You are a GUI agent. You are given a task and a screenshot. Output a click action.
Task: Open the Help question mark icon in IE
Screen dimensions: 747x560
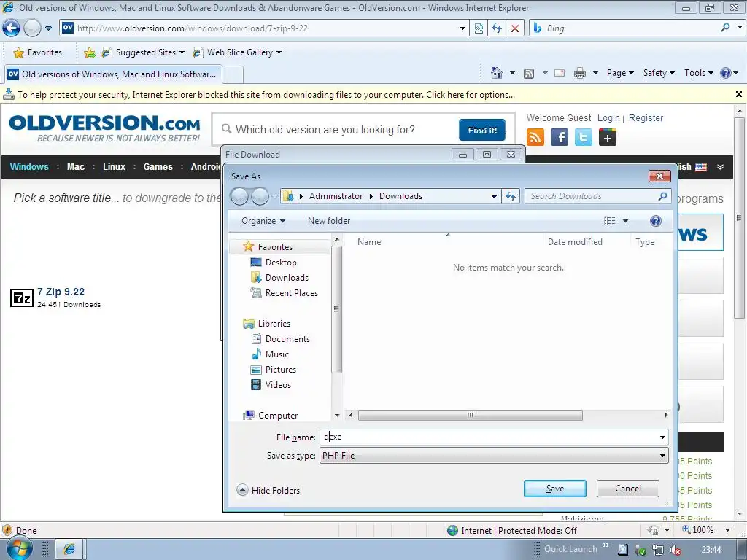726,73
